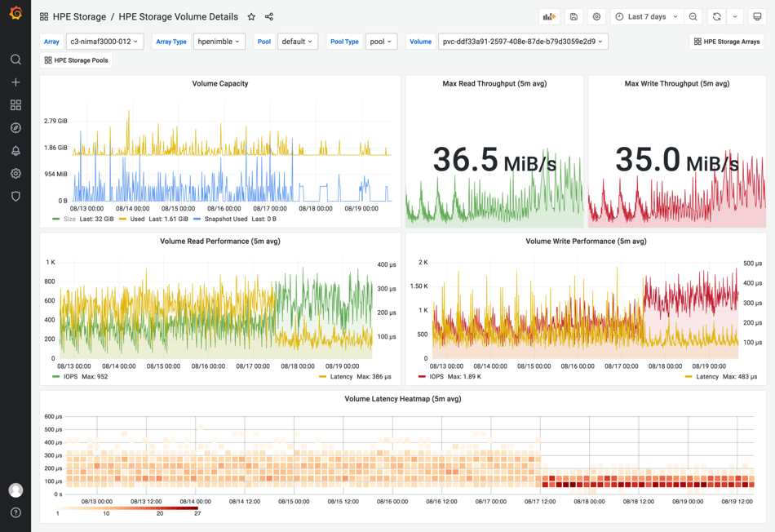
Task: Open the Alerting bell icon
Action: [15, 151]
